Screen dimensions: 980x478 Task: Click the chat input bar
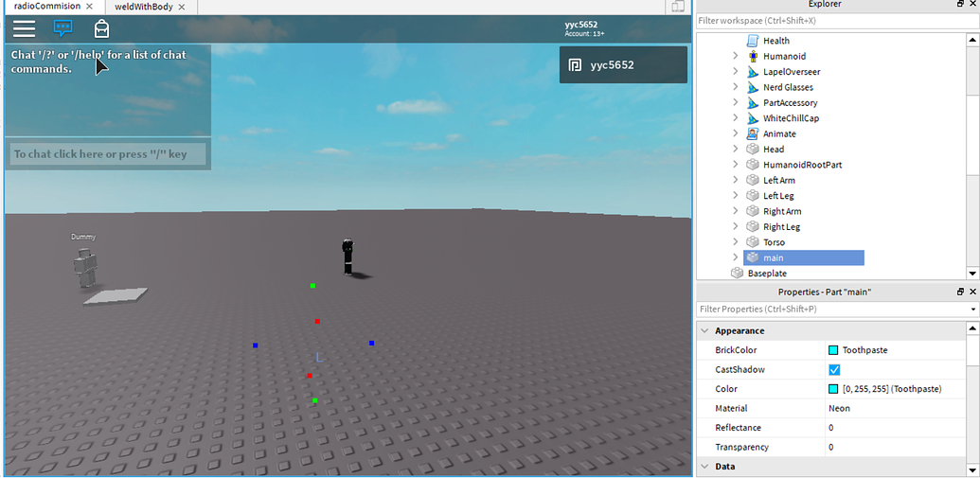coord(108,154)
